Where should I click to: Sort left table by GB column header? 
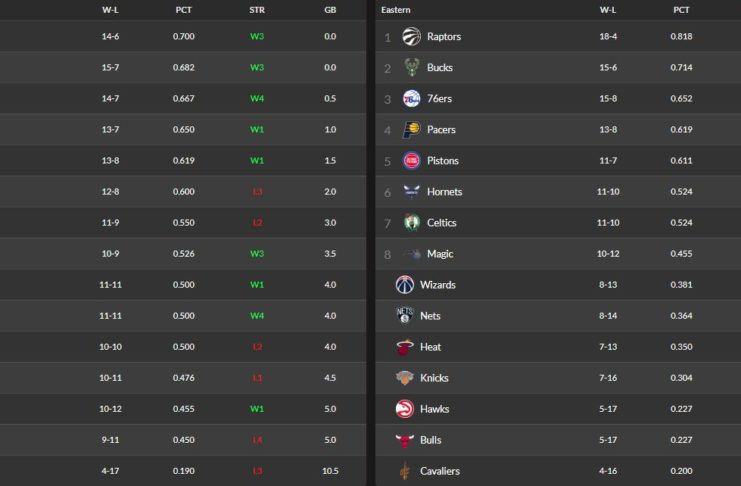pos(330,9)
